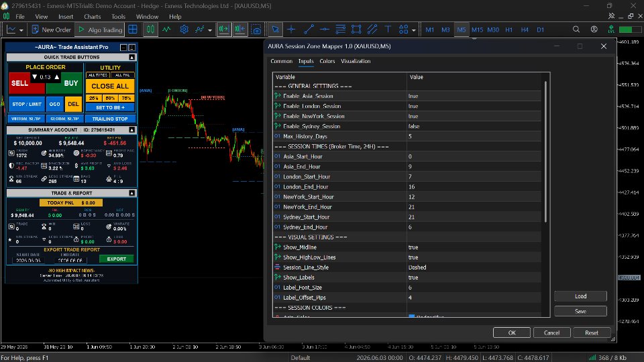Select candlestick chart type icon
This screenshot has height=362, width=644.
point(150,29)
